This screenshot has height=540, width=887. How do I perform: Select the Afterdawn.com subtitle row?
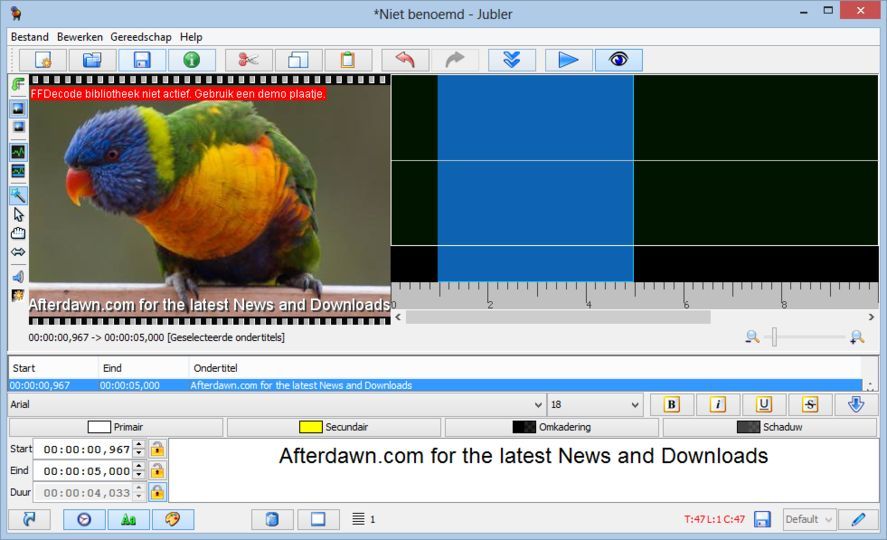pyautogui.click(x=435, y=385)
